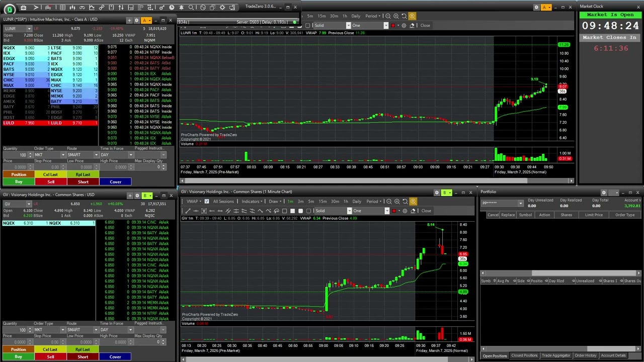644x362 pixels.
Task: Select the 5m timeframe on GV chart
Action: click(311, 201)
